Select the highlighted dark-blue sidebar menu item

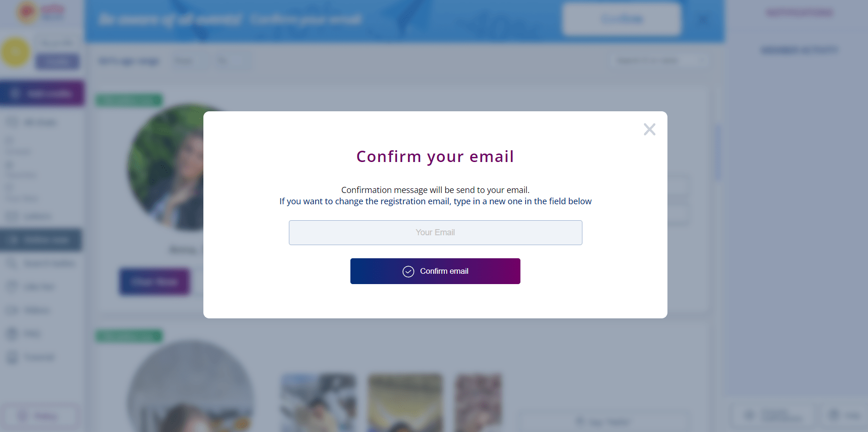tap(41, 240)
